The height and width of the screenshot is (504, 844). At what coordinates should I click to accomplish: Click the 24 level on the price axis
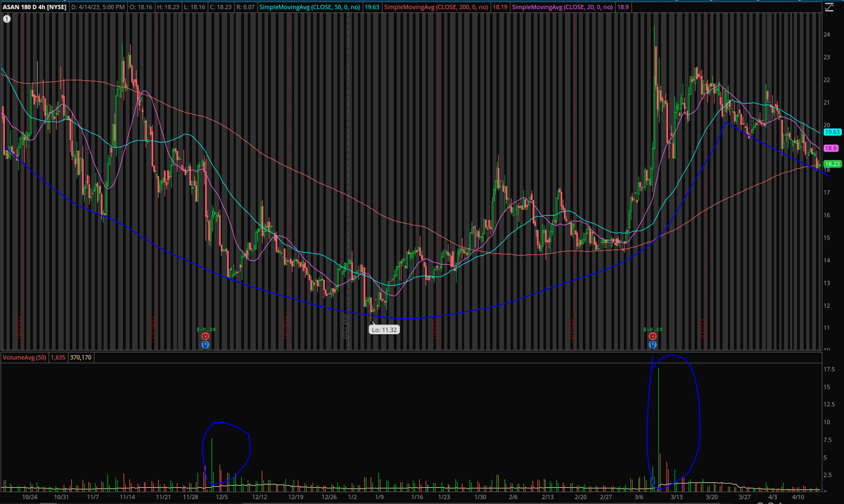(826, 34)
